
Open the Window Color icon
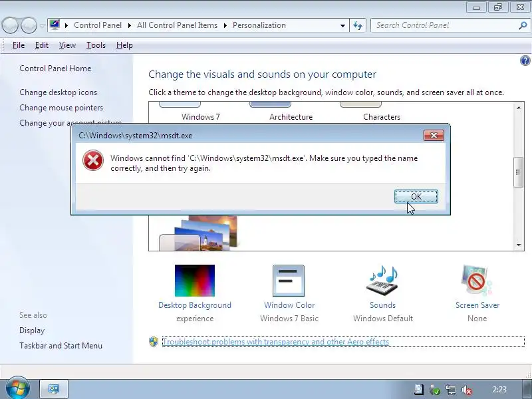click(x=289, y=281)
